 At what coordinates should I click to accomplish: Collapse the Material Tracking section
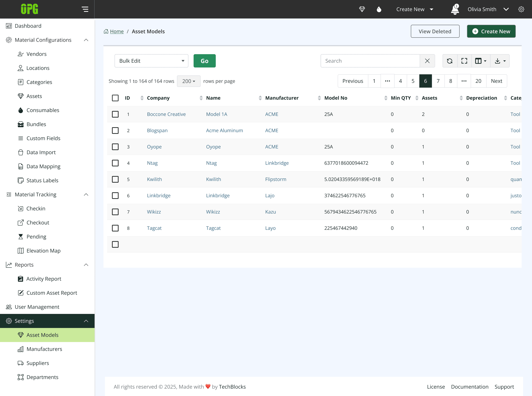pyautogui.click(x=86, y=194)
